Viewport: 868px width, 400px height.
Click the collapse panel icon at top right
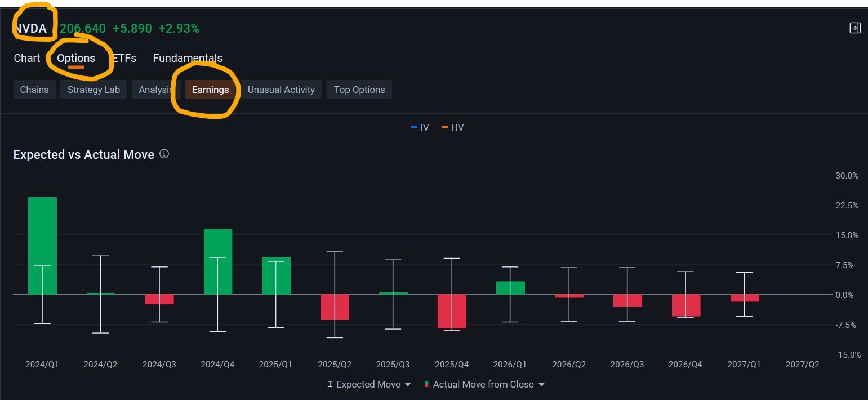854,28
